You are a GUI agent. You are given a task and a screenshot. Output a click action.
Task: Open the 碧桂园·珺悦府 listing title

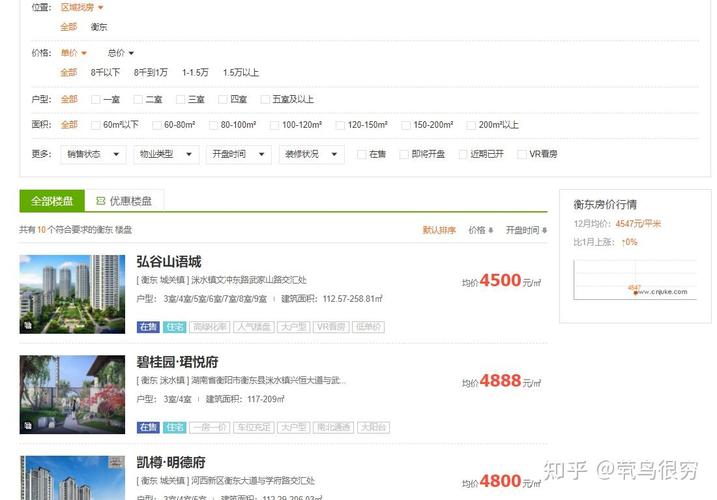click(177, 362)
